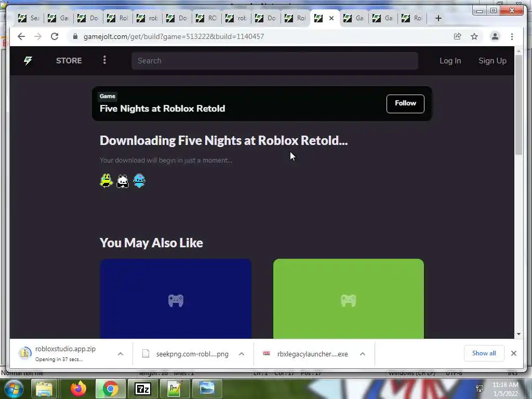
Task: Click the Chrome taskbar icon
Action: point(110,389)
